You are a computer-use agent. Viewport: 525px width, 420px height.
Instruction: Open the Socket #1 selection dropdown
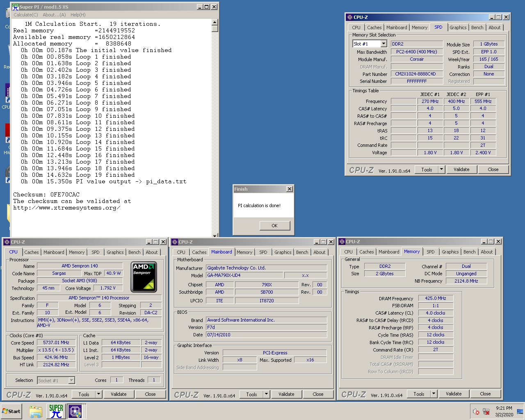[x=72, y=381]
